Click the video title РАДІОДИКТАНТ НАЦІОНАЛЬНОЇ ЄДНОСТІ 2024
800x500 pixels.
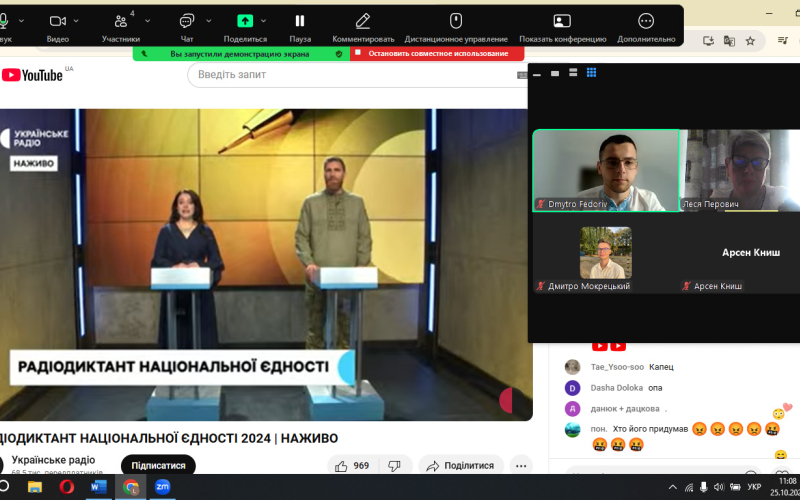[x=168, y=438]
